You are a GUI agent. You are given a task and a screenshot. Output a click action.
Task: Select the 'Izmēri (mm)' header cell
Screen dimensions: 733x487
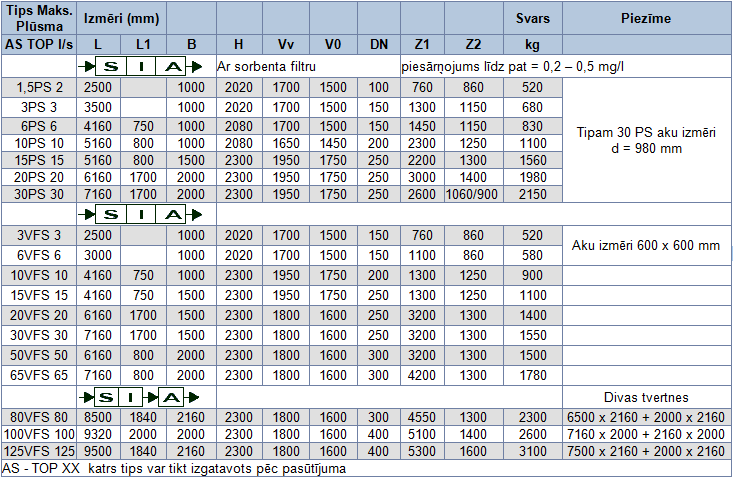tap(122, 18)
